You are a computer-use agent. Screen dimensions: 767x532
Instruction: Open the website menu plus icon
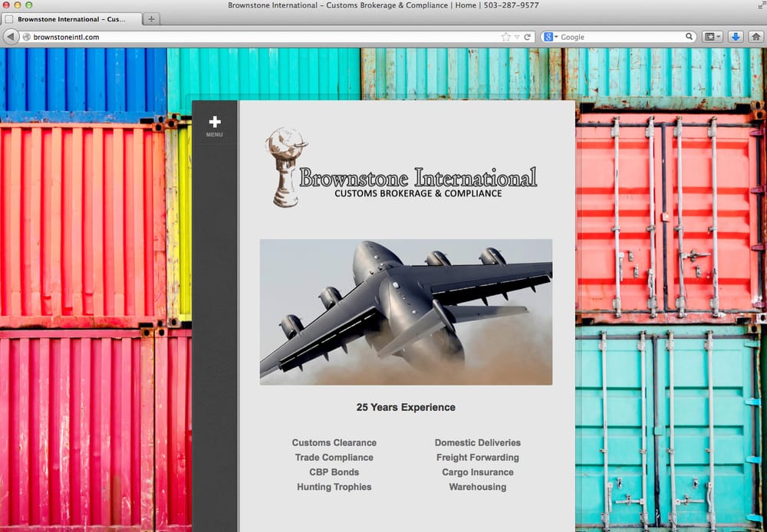pyautogui.click(x=215, y=122)
